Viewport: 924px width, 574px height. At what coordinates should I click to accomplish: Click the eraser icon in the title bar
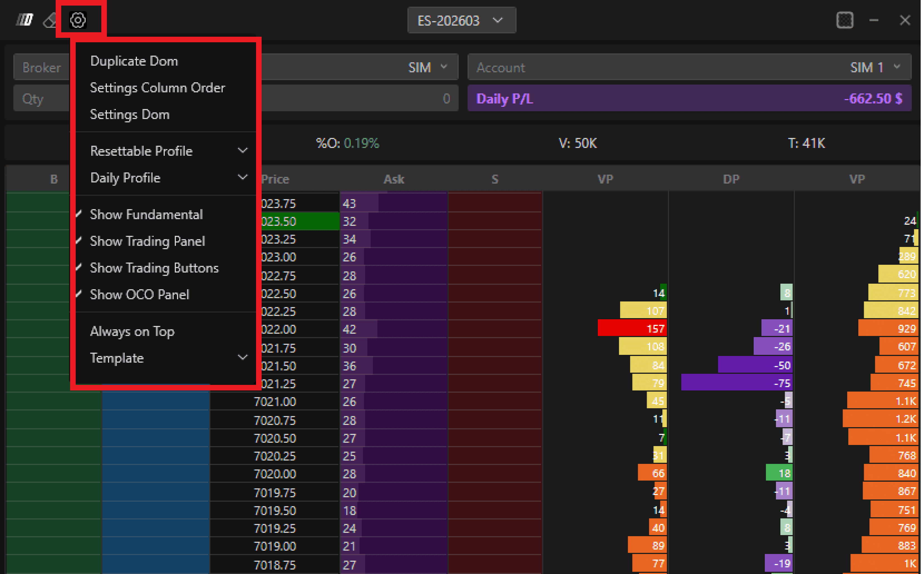(49, 21)
